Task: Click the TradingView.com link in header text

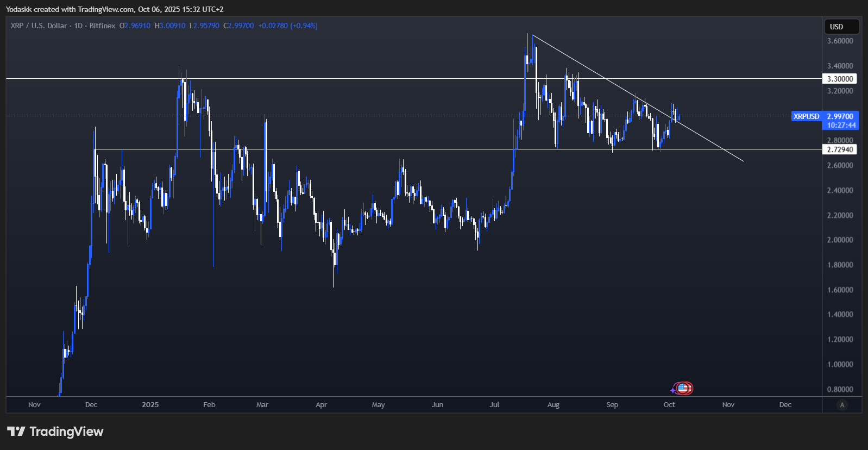Action: (106, 9)
